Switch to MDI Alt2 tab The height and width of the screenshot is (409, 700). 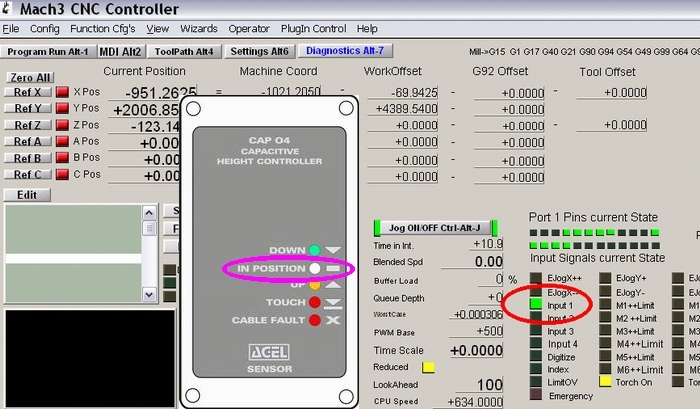(121, 52)
